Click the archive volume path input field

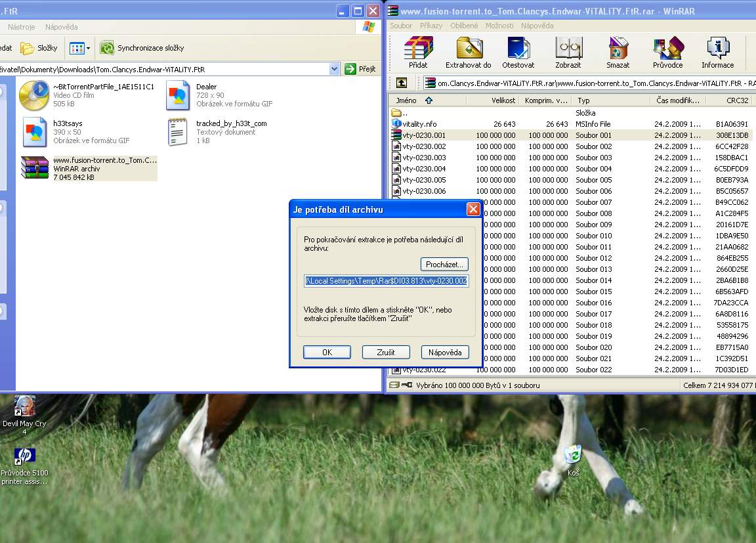pyautogui.click(x=386, y=280)
